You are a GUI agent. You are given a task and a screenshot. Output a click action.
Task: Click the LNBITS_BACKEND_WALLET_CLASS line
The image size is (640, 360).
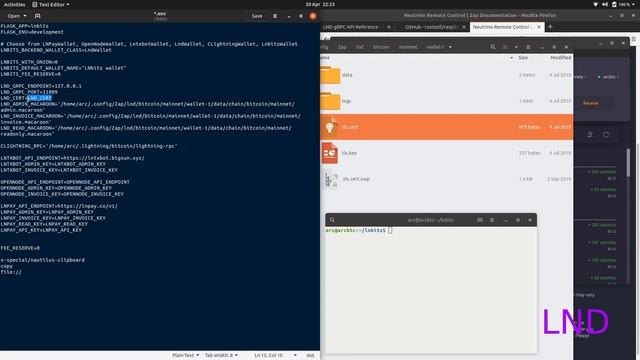point(56,50)
